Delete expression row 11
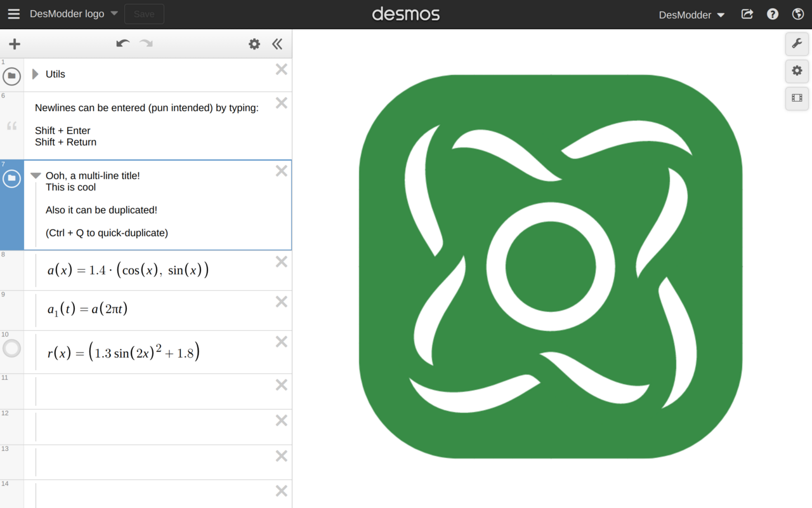This screenshot has width=812, height=508. 282,385
